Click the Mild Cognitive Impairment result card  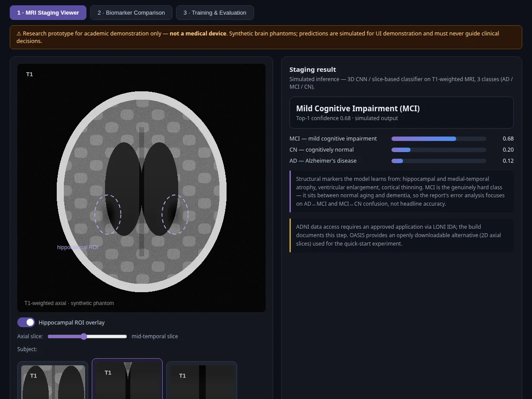click(x=402, y=113)
